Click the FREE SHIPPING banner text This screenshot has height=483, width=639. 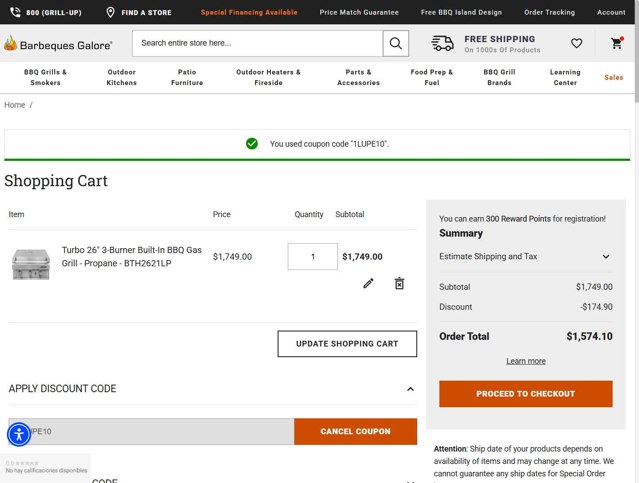click(500, 39)
